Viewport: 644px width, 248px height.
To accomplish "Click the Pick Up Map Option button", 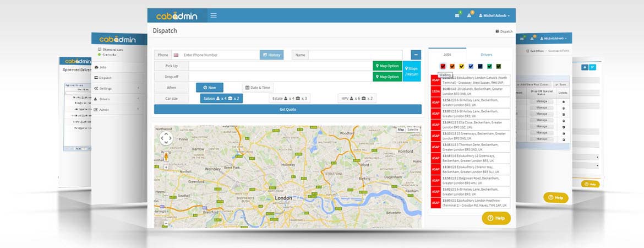I will (387, 66).
